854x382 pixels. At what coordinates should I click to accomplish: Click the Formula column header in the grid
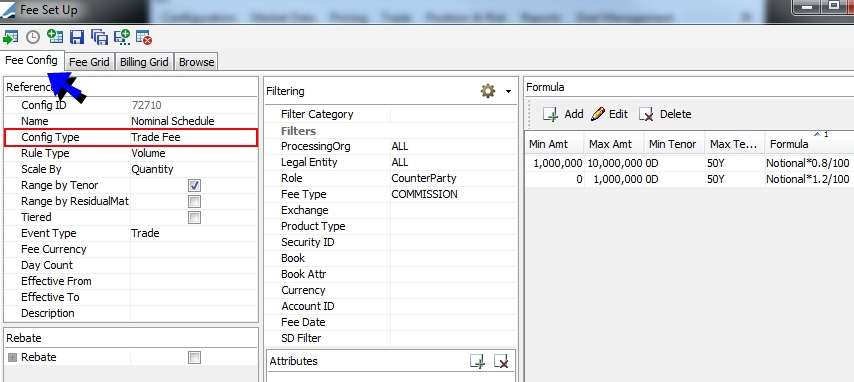(809, 144)
